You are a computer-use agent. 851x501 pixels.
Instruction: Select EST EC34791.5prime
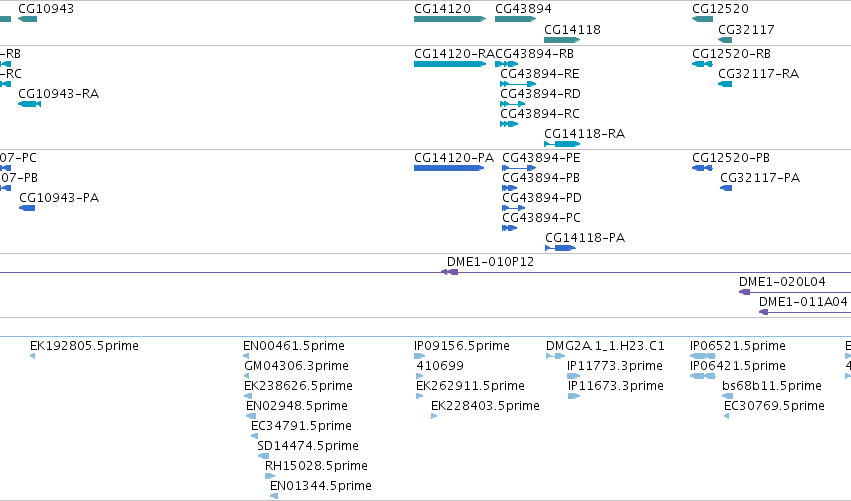click(x=301, y=427)
